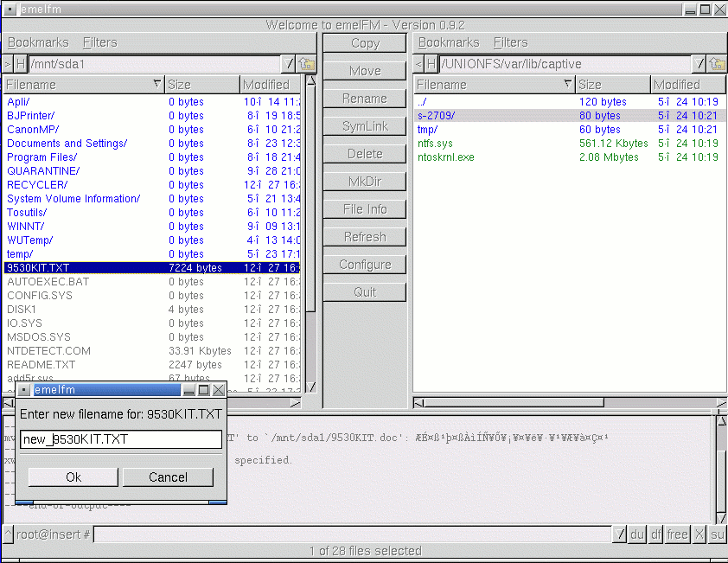The height and width of the screenshot is (563, 728).
Task: Open the left pane Bookmarks menu
Action: (x=37, y=42)
